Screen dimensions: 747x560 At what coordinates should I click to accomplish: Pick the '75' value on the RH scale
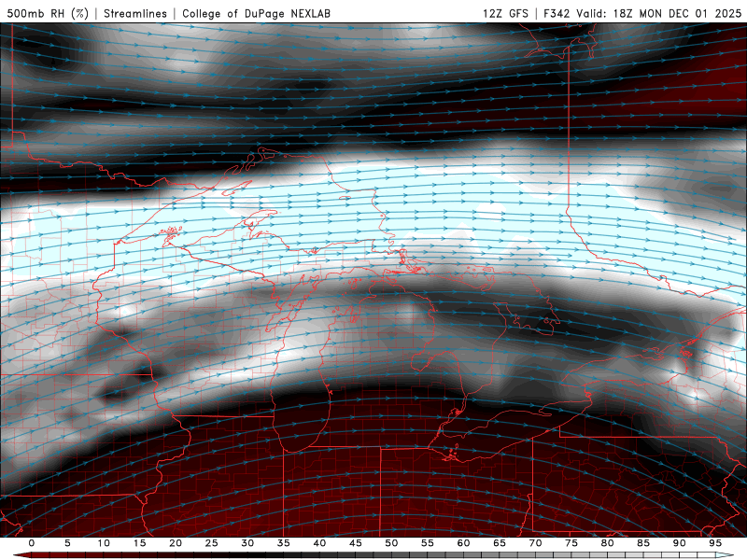(571, 543)
